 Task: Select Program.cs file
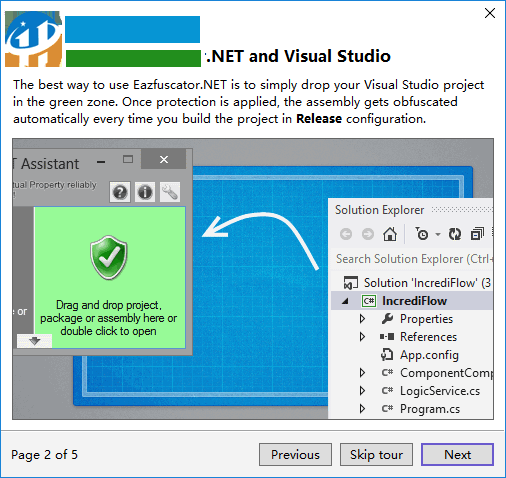[430, 409]
